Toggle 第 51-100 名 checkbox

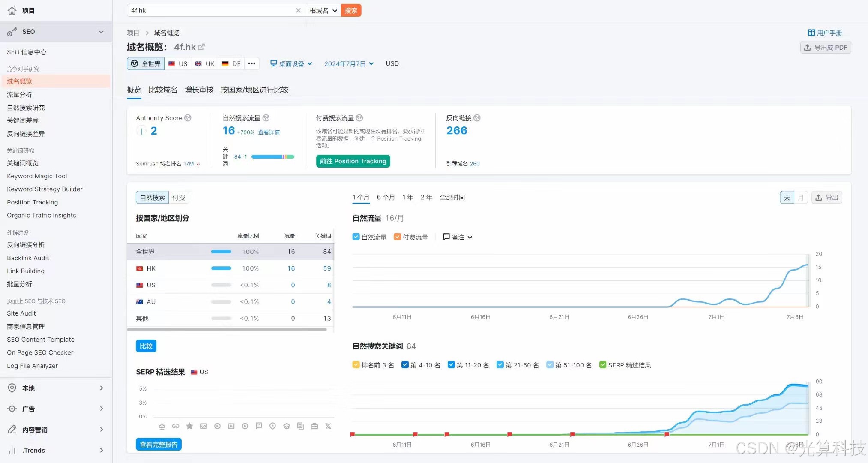coord(550,365)
